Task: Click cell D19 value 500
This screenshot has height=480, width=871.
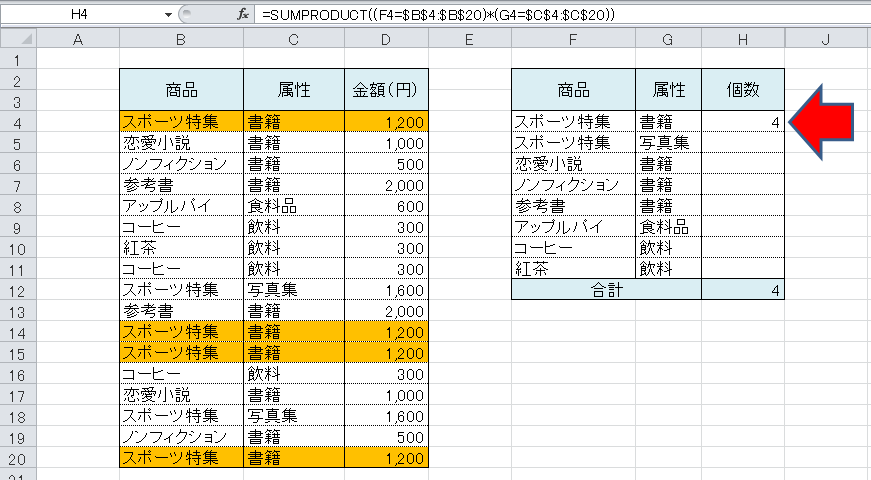Action: [x=386, y=437]
